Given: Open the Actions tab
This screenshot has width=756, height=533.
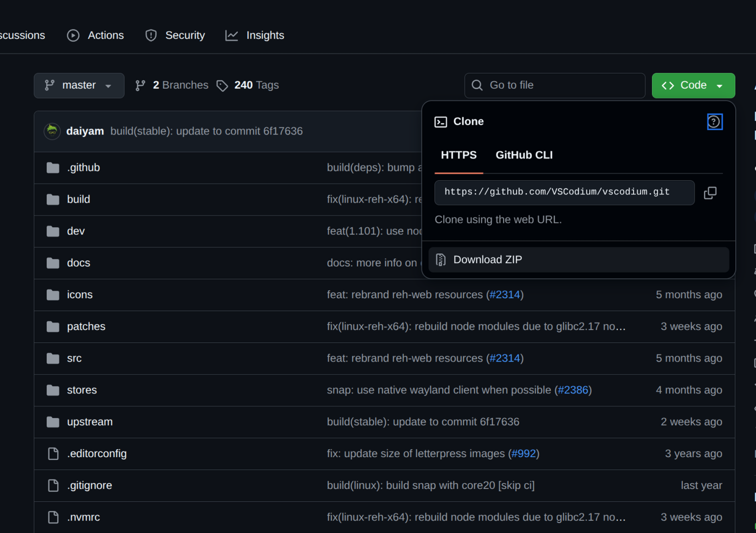Looking at the screenshot, I should point(95,35).
